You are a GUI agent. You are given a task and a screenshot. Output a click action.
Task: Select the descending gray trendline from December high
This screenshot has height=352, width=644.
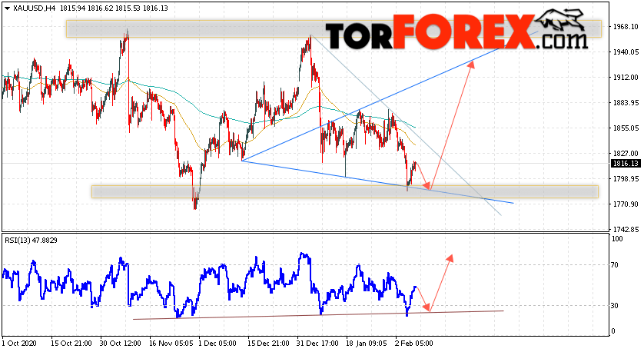[x=406, y=126]
